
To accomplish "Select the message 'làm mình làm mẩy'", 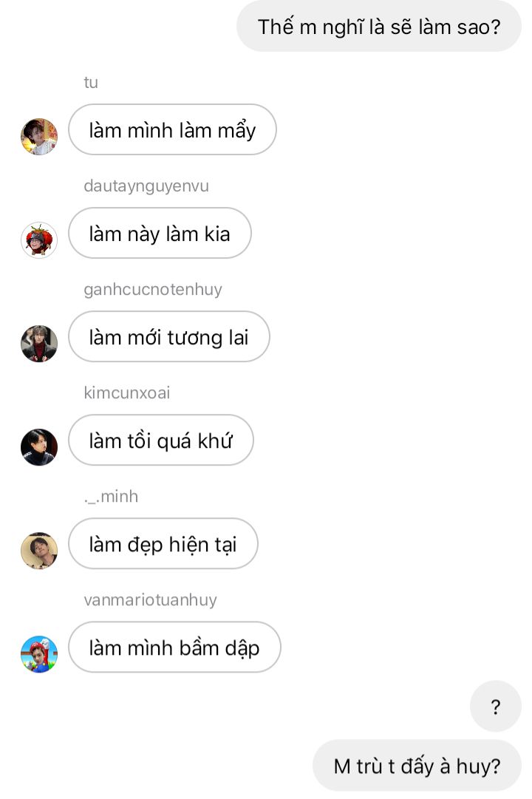I will [172, 129].
